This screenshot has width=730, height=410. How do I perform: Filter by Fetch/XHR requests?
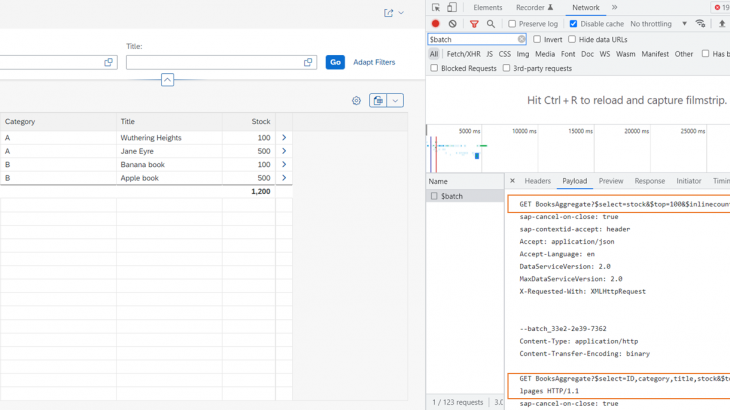(x=463, y=54)
